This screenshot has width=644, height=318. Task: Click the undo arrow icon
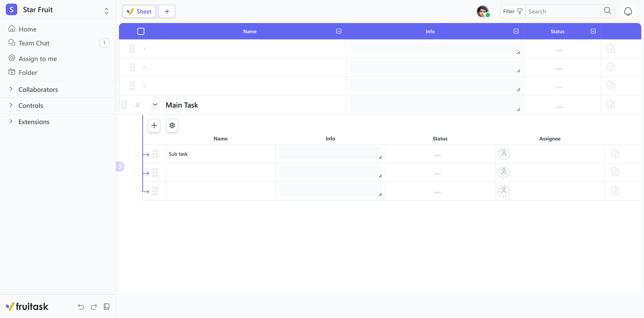tap(81, 307)
